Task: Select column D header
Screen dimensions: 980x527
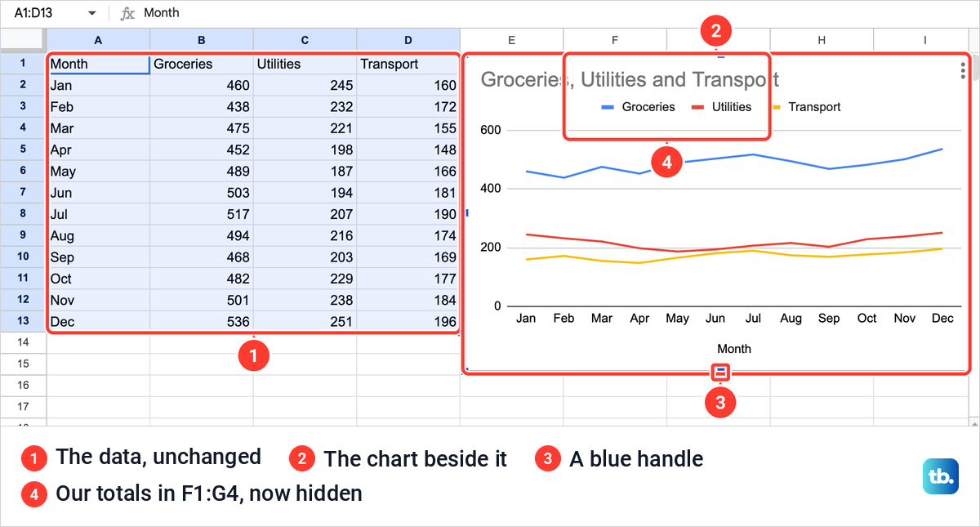Action: point(408,39)
